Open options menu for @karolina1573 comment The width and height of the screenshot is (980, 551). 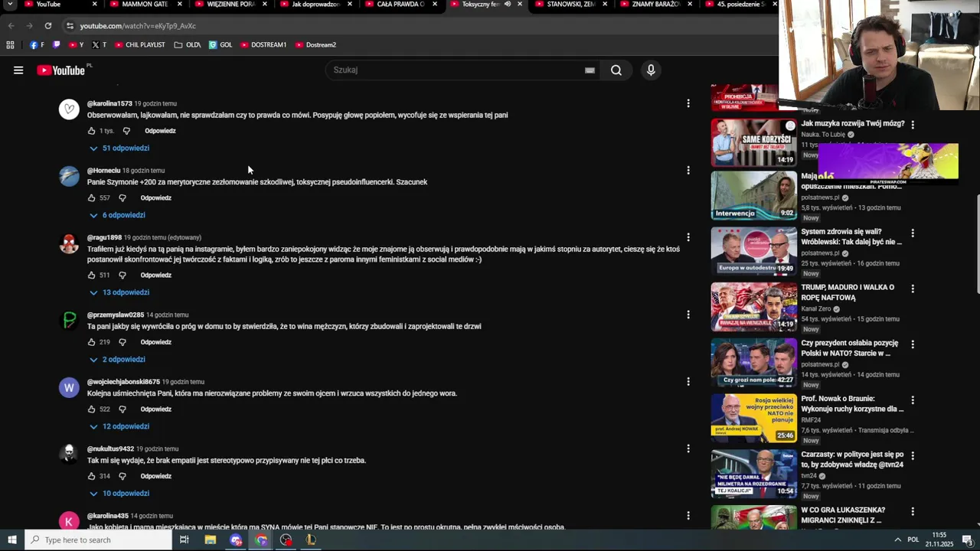tap(688, 103)
